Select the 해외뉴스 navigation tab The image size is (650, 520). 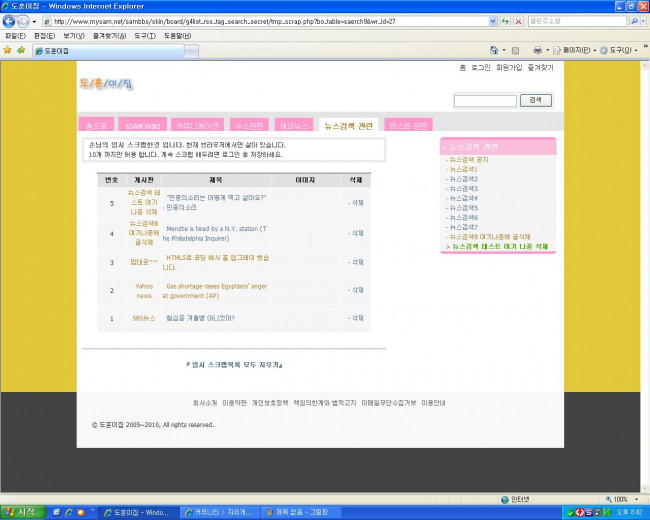tap(294, 125)
